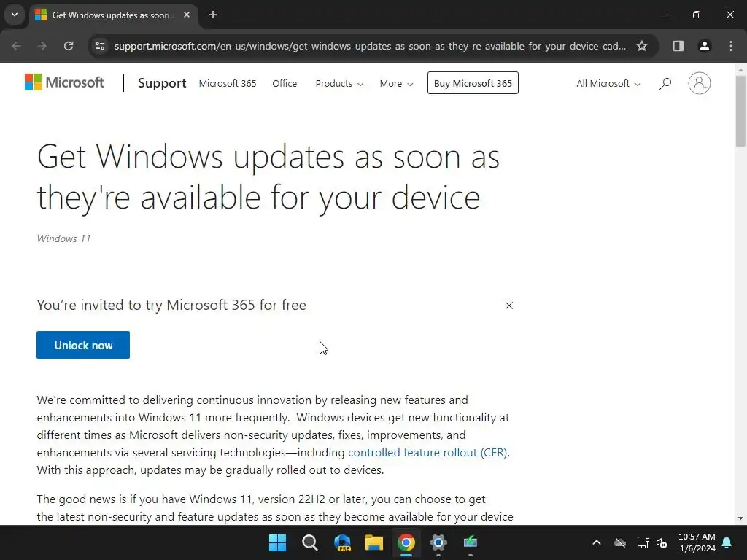Click scrollbar down arrow
747x560 pixels.
[x=740, y=518]
